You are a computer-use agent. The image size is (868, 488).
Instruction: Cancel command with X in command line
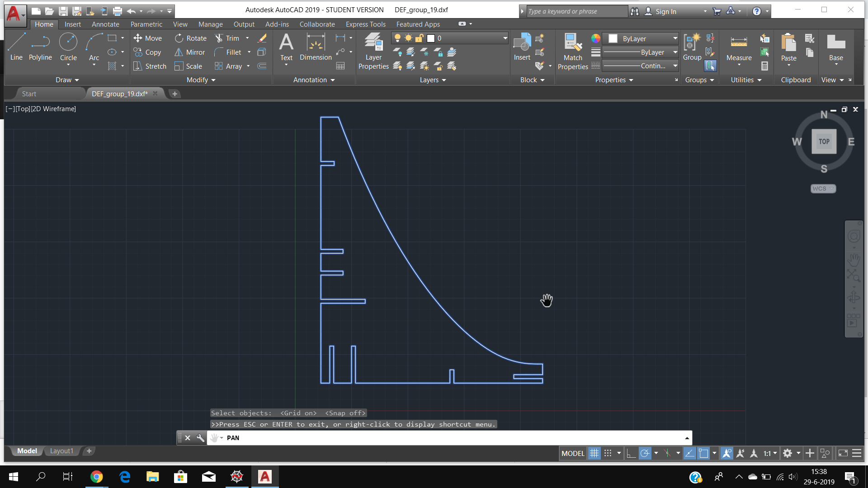[x=188, y=438]
